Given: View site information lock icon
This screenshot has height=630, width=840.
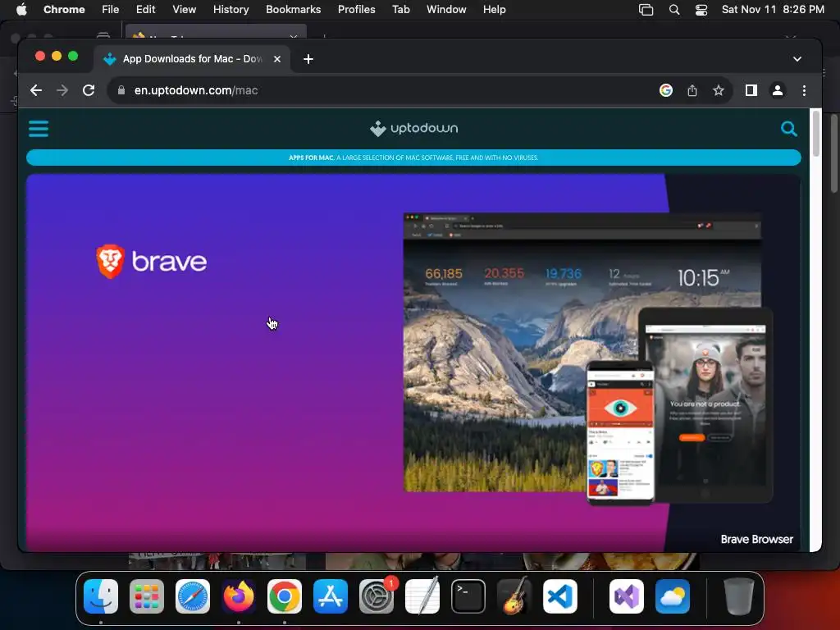Looking at the screenshot, I should pos(121,90).
